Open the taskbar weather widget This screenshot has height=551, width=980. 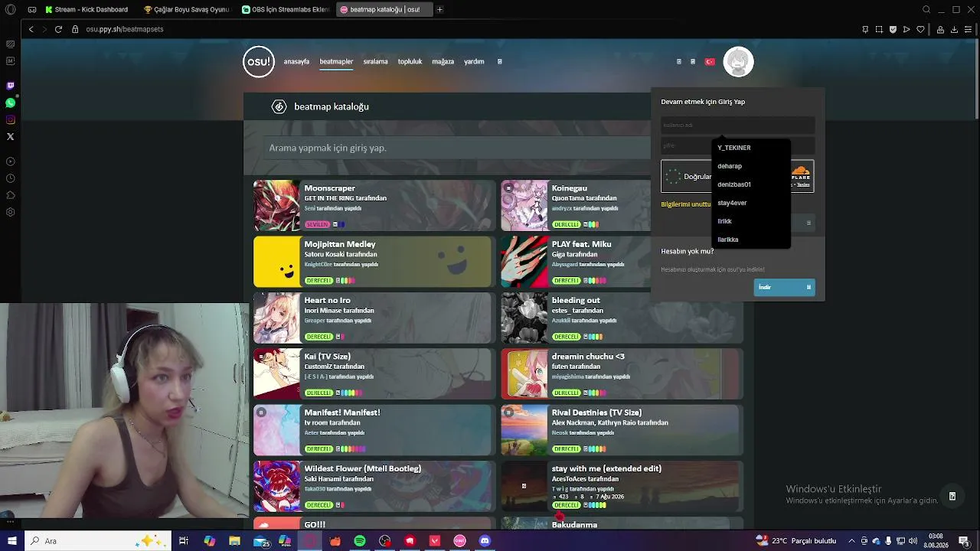pyautogui.click(x=795, y=541)
